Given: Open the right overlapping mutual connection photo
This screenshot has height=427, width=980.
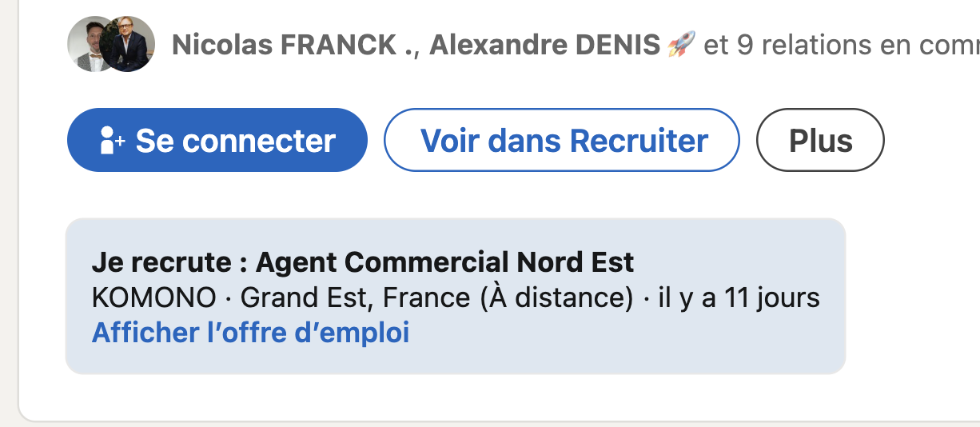Looking at the screenshot, I should [131, 44].
